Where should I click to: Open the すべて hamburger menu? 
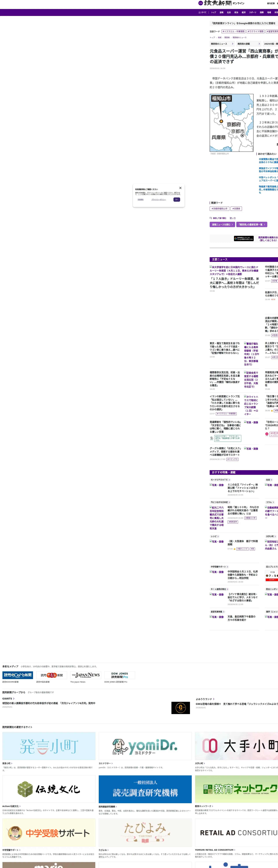click(x=202, y=12)
